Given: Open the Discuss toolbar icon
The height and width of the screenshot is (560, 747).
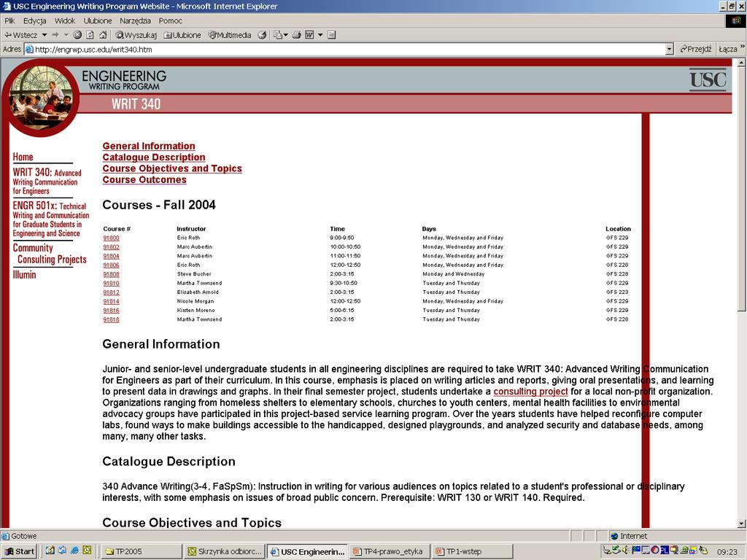Looking at the screenshot, I should tap(332, 35).
